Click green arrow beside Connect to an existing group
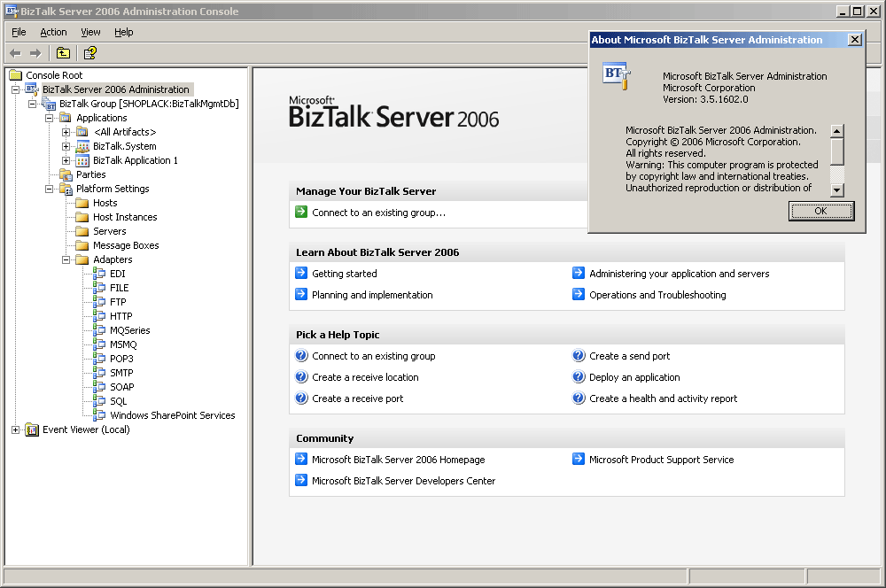 pos(301,213)
